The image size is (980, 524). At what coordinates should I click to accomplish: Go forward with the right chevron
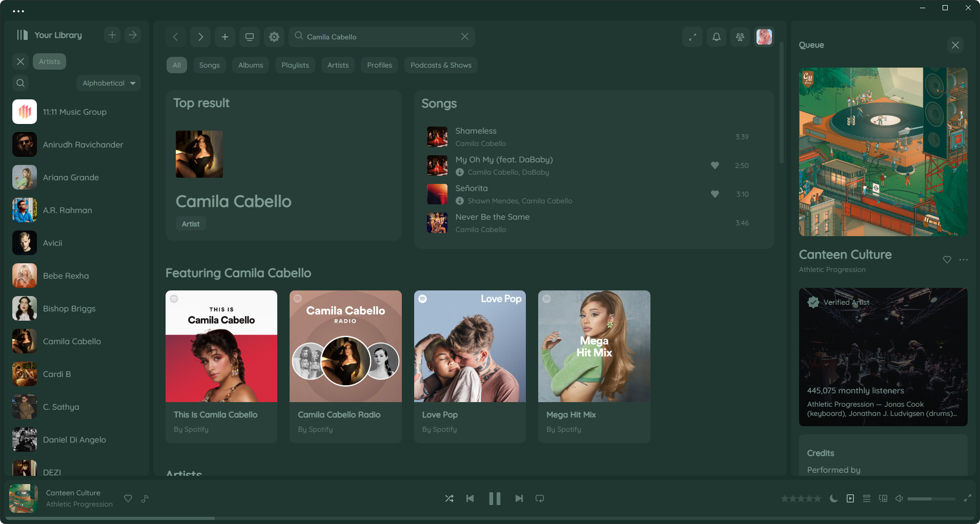tap(200, 37)
